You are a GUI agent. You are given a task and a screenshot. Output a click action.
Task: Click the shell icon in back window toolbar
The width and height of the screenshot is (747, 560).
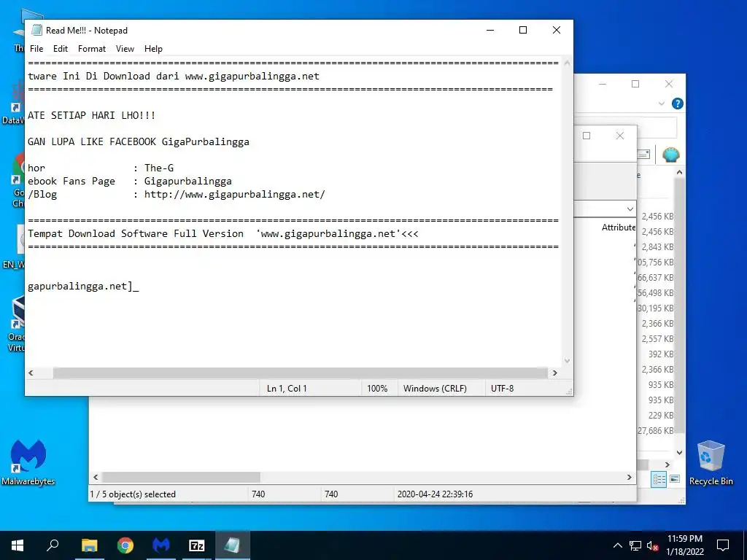point(671,155)
